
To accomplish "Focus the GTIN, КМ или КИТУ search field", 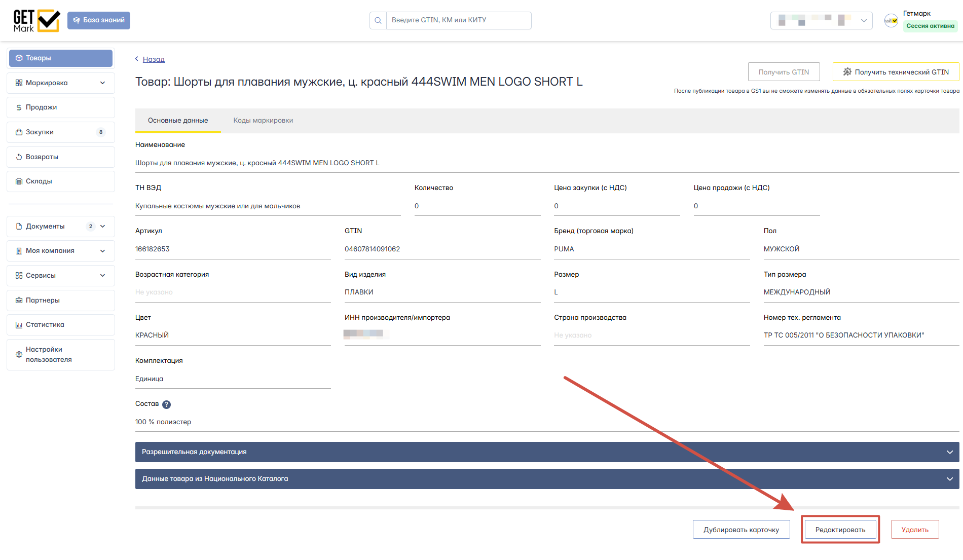I will tap(459, 20).
